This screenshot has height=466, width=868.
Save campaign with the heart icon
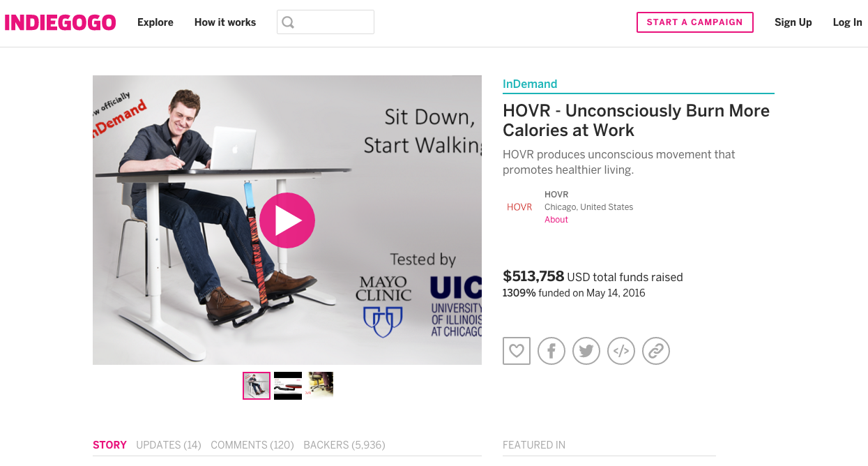pos(517,351)
